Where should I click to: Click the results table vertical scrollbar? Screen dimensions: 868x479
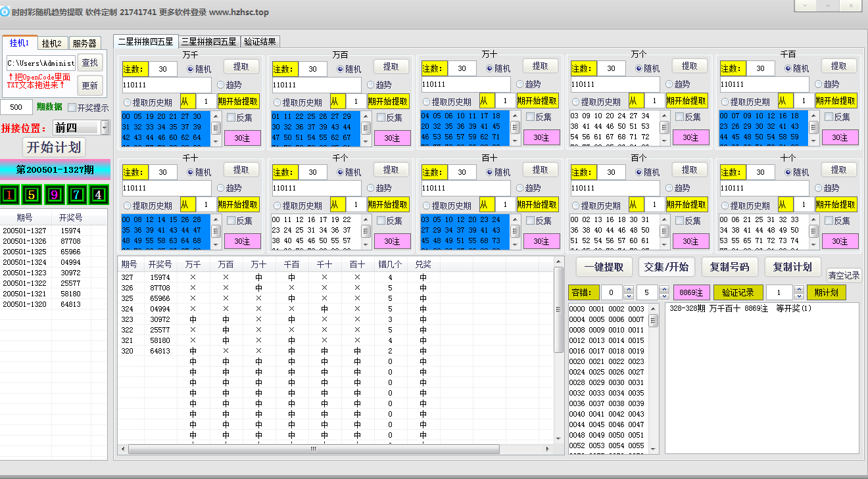[559, 309]
